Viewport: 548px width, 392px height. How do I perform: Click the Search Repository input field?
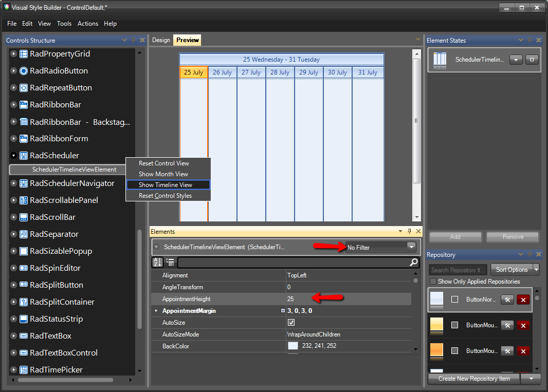pos(458,270)
